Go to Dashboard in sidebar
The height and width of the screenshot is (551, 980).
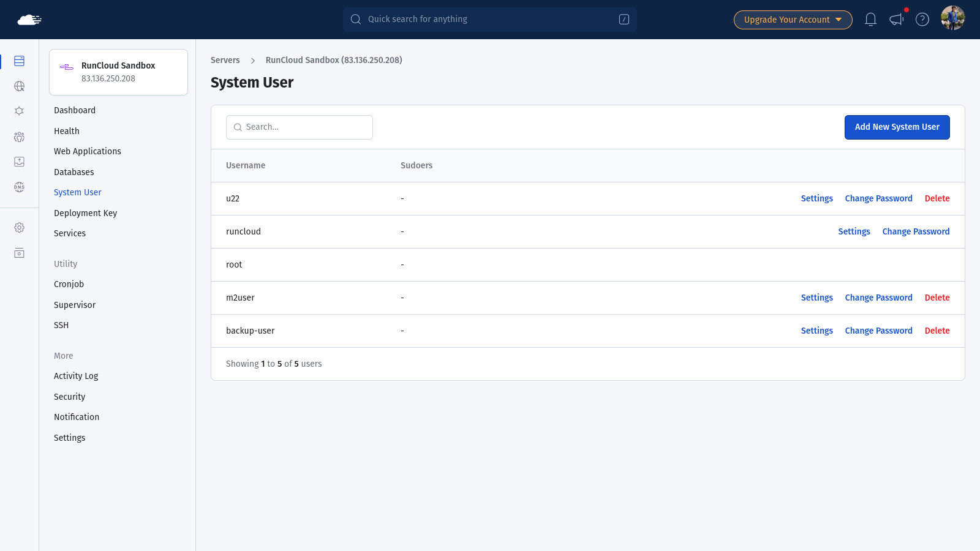point(75,110)
